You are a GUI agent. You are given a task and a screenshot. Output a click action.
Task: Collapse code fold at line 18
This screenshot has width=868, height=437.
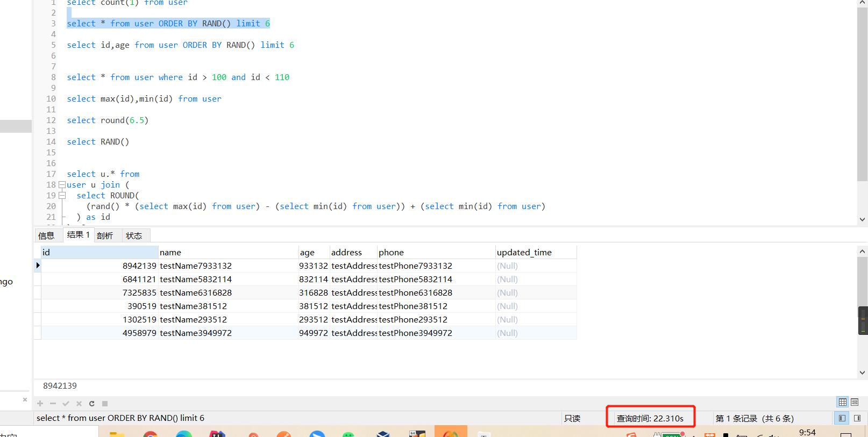[x=62, y=184]
